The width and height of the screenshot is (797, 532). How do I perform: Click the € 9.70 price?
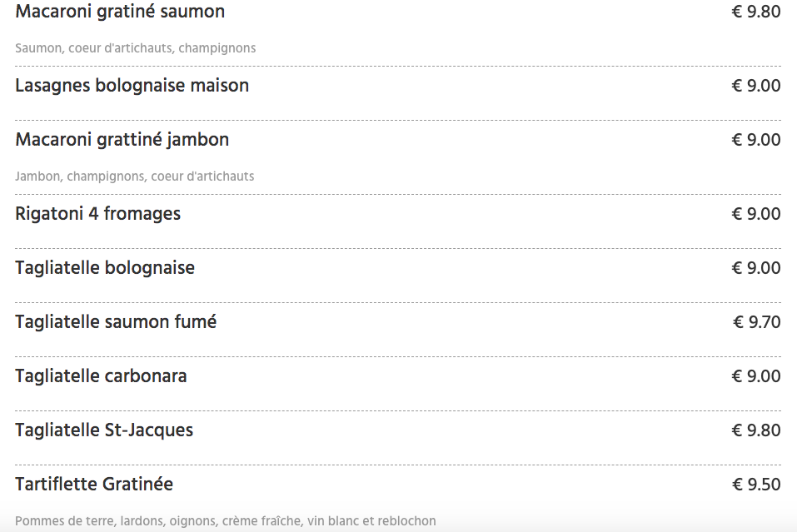pos(757,322)
